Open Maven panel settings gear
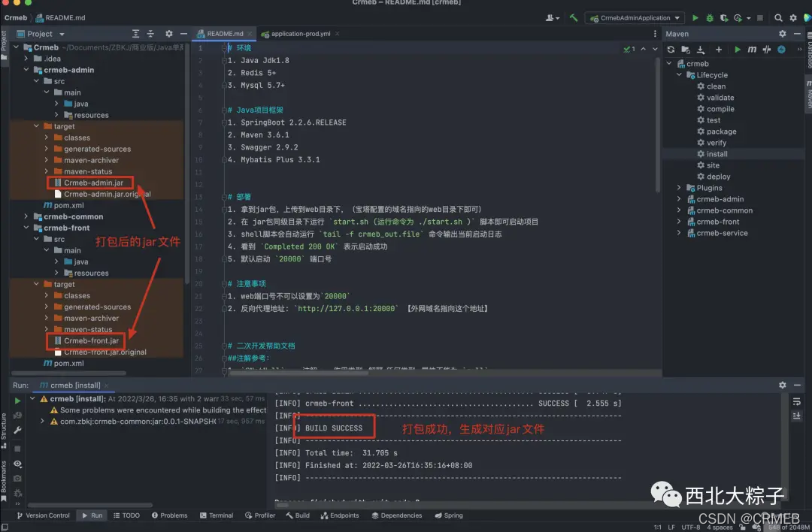The width and height of the screenshot is (812, 532). [782, 34]
